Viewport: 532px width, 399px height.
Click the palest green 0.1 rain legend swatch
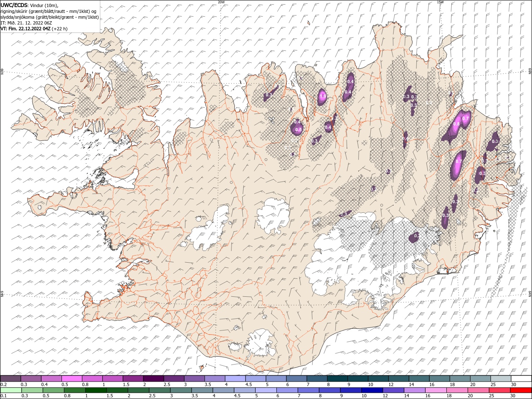(11, 390)
